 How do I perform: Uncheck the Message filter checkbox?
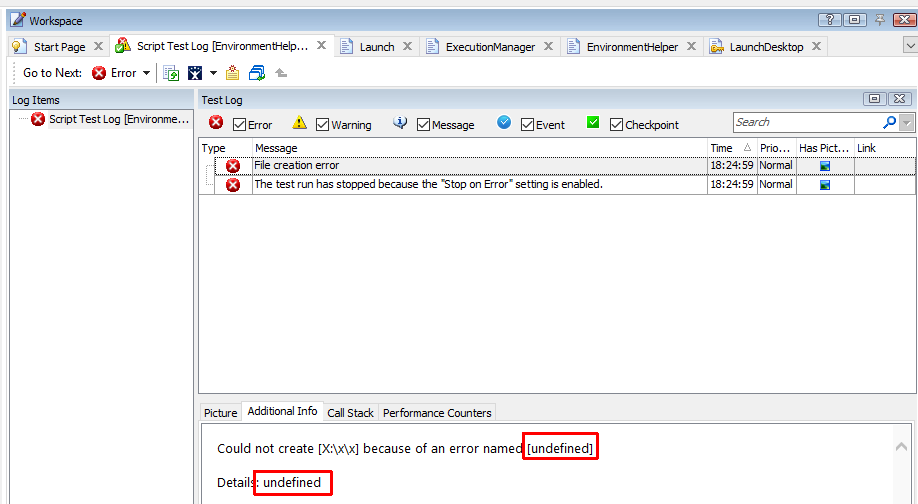pos(423,125)
